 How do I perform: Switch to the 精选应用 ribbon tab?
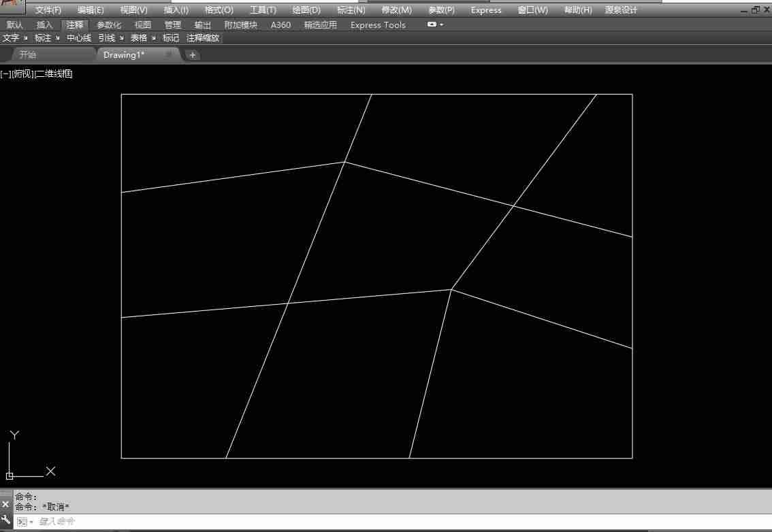[321, 24]
